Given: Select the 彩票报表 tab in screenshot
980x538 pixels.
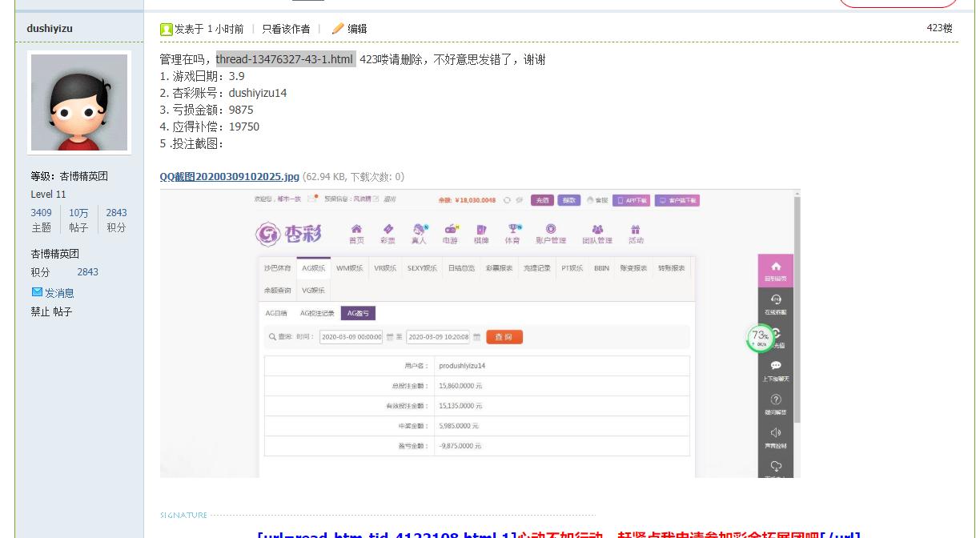Looking at the screenshot, I should click(499, 268).
